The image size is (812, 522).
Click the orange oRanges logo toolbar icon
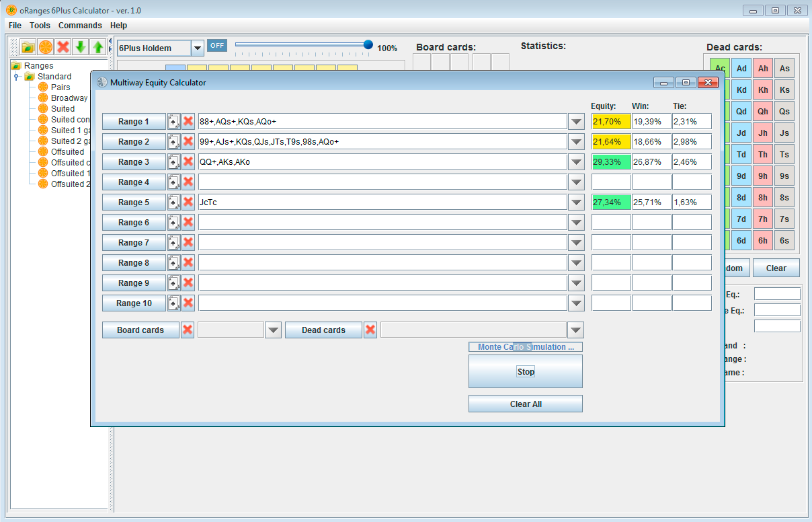click(x=45, y=46)
